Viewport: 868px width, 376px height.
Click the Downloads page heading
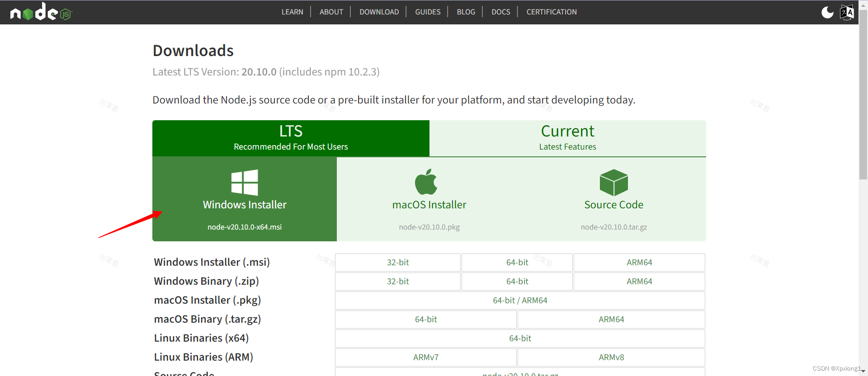point(193,51)
